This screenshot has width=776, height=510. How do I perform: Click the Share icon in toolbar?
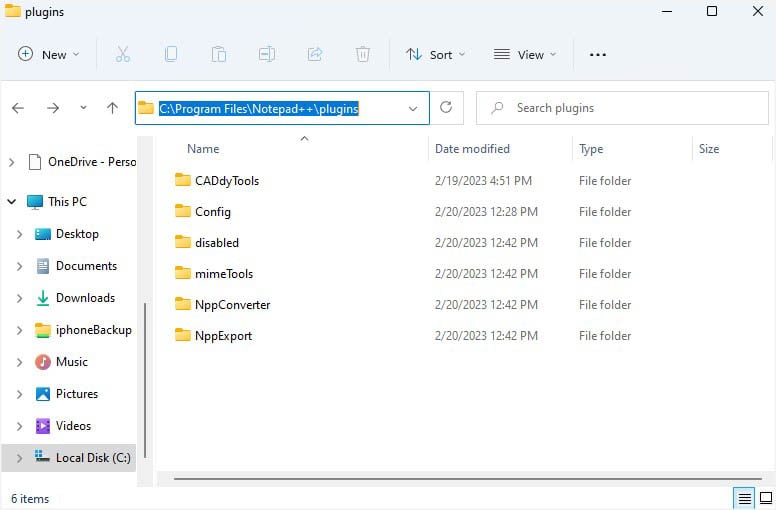tap(315, 54)
